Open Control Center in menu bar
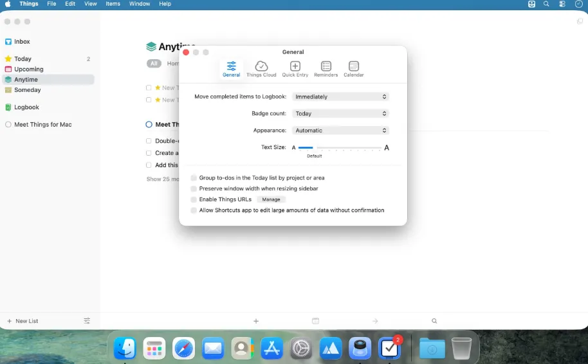This screenshot has width=588, height=364. click(x=562, y=4)
